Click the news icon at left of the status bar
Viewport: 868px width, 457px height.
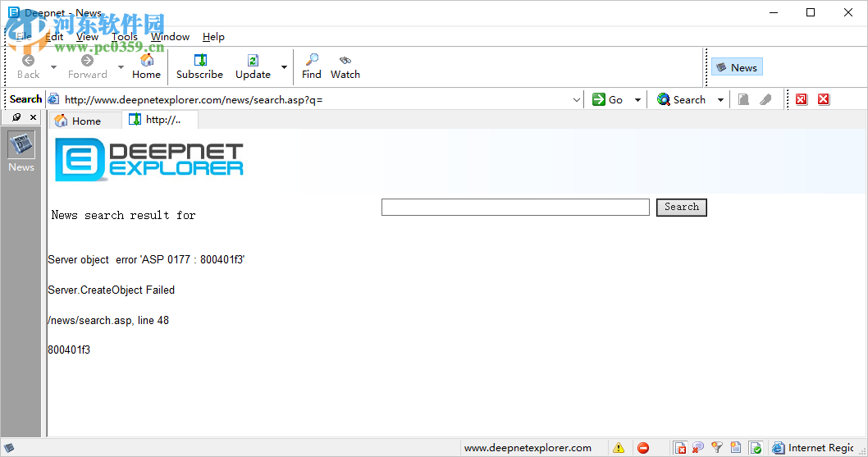(x=9, y=448)
